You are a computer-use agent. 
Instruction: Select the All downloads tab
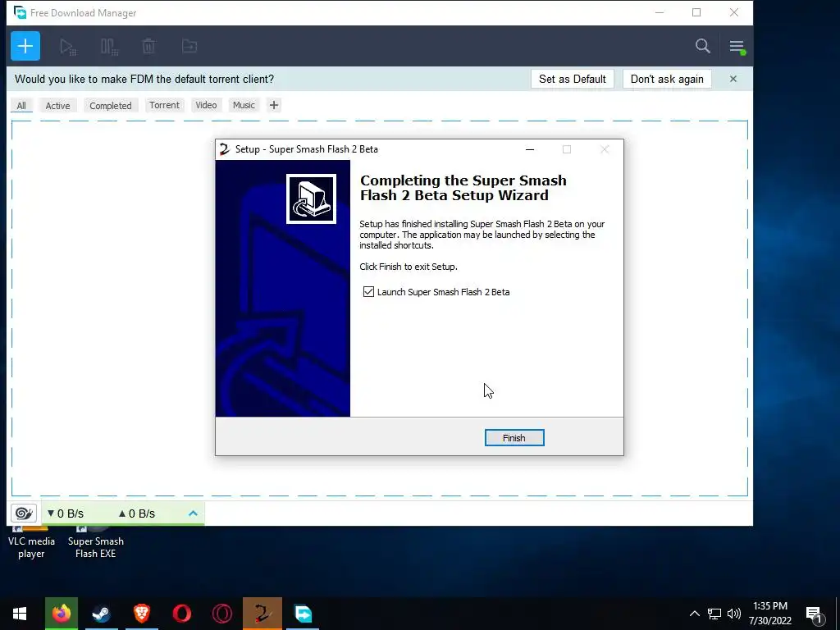coord(21,106)
